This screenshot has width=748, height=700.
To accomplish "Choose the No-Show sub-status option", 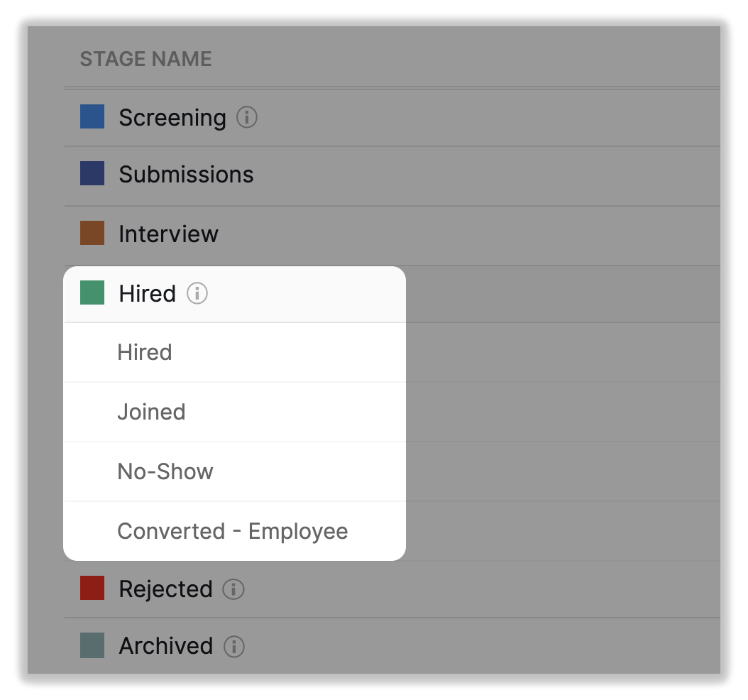I will [165, 472].
